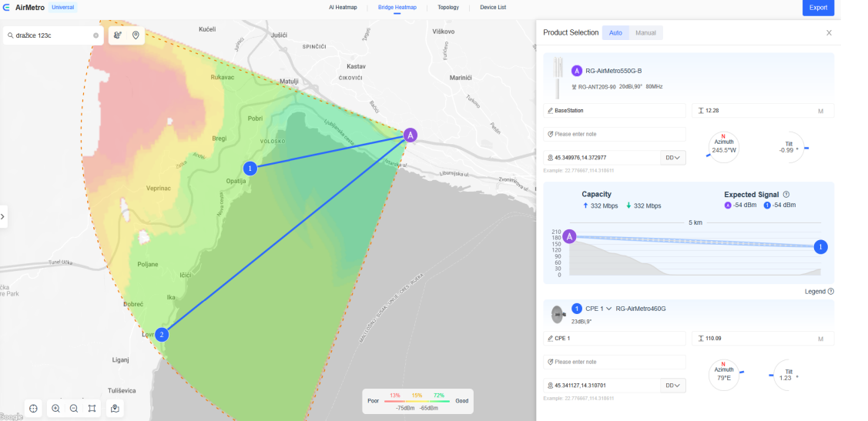Click the fit-to-area frame icon

pyautogui.click(x=92, y=408)
